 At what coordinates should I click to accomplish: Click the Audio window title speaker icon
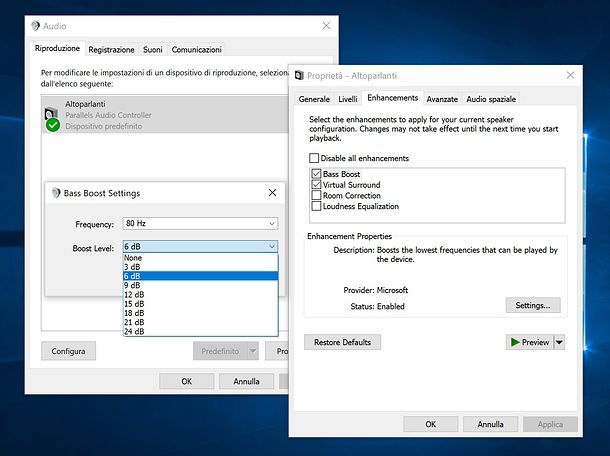point(35,26)
